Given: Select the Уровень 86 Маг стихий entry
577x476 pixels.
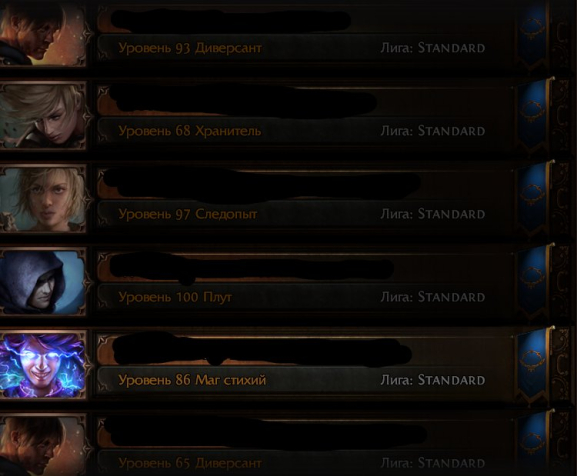Looking at the screenshot, I should click(192, 380).
